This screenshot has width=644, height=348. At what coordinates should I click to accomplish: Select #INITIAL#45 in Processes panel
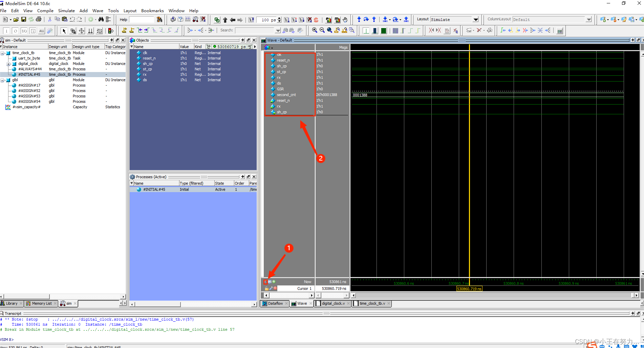pos(154,189)
